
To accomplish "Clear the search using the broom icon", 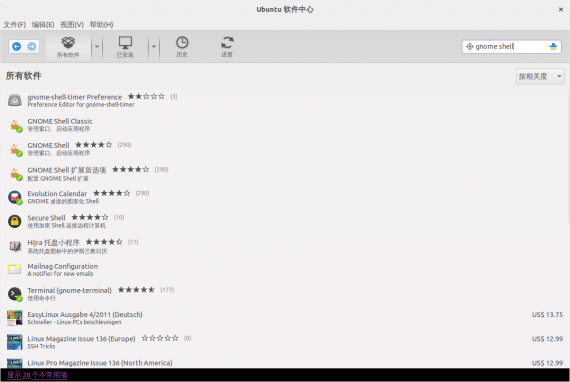I will (553, 47).
